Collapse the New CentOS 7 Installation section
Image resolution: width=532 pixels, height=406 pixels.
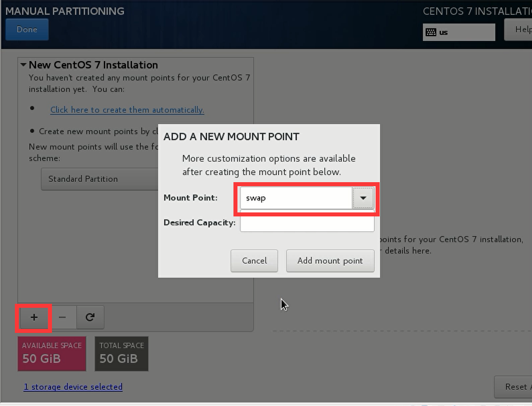pyautogui.click(x=23, y=65)
